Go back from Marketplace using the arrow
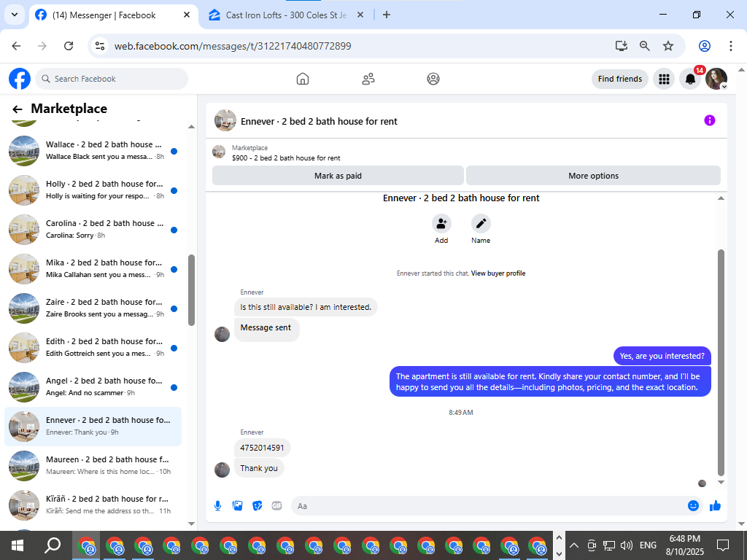The image size is (747, 560). [x=18, y=109]
